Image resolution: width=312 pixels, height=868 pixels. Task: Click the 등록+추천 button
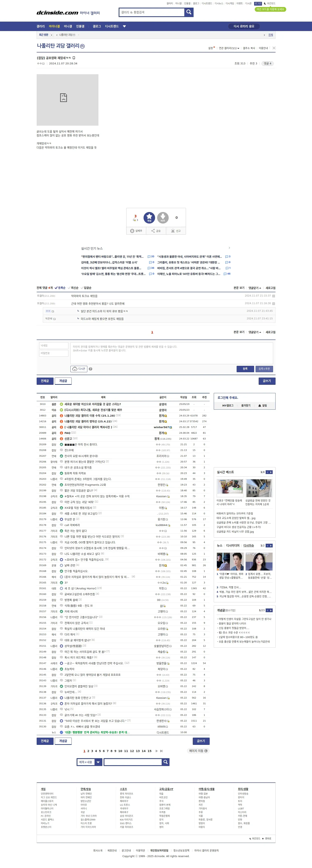click(264, 369)
